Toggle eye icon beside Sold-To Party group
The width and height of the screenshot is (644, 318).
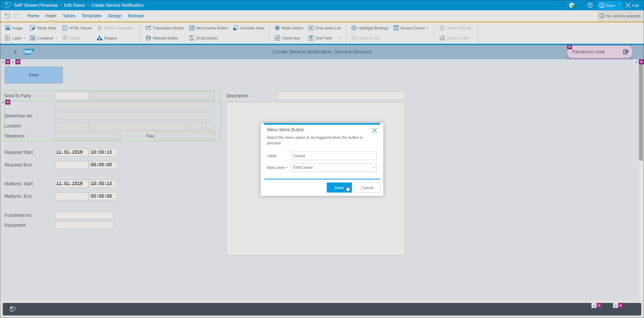(8, 102)
